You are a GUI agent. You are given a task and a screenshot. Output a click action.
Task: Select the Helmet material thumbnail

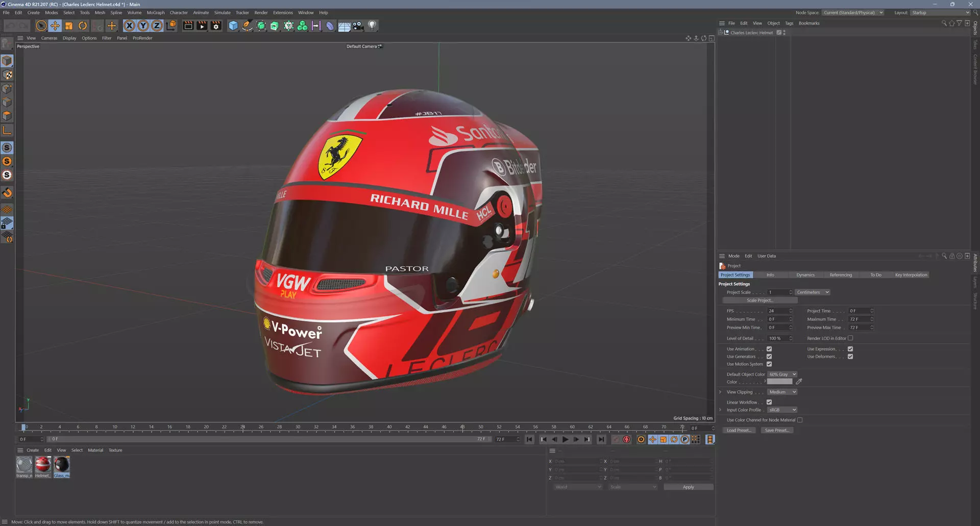[43, 464]
